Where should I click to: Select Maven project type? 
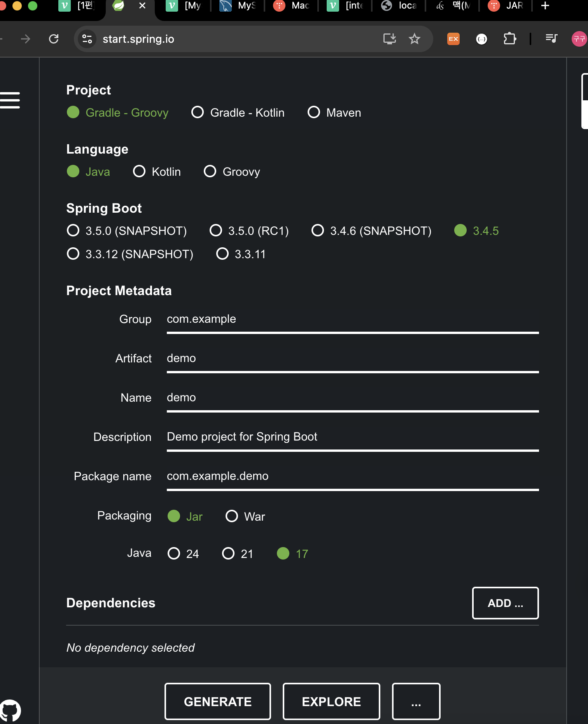click(x=334, y=113)
